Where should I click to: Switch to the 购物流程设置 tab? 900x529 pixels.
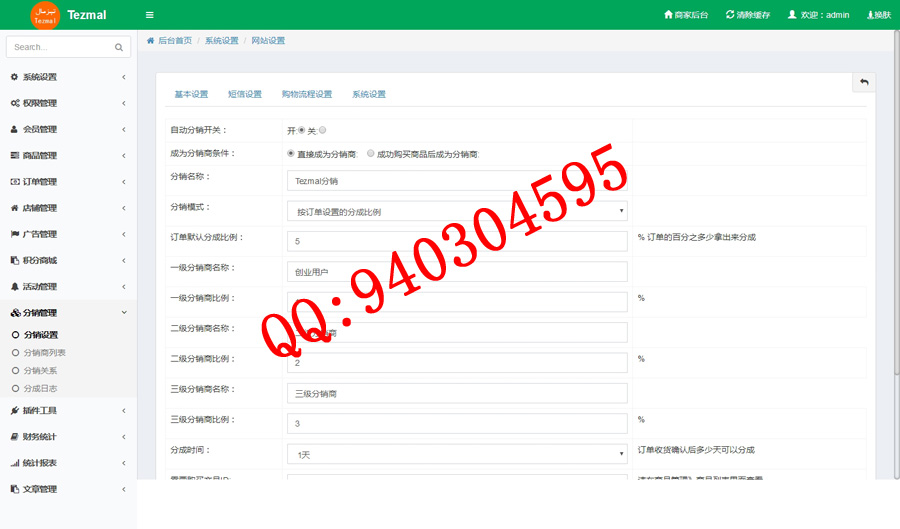point(306,94)
